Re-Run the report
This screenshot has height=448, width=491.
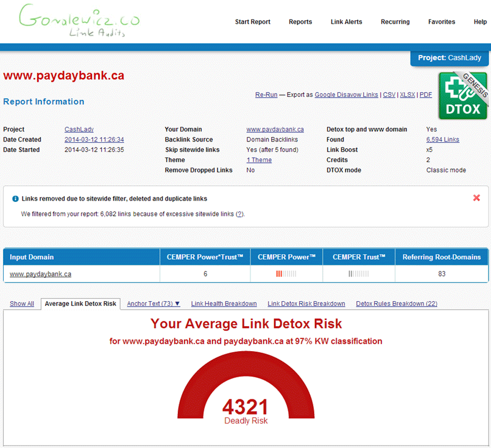click(x=266, y=94)
